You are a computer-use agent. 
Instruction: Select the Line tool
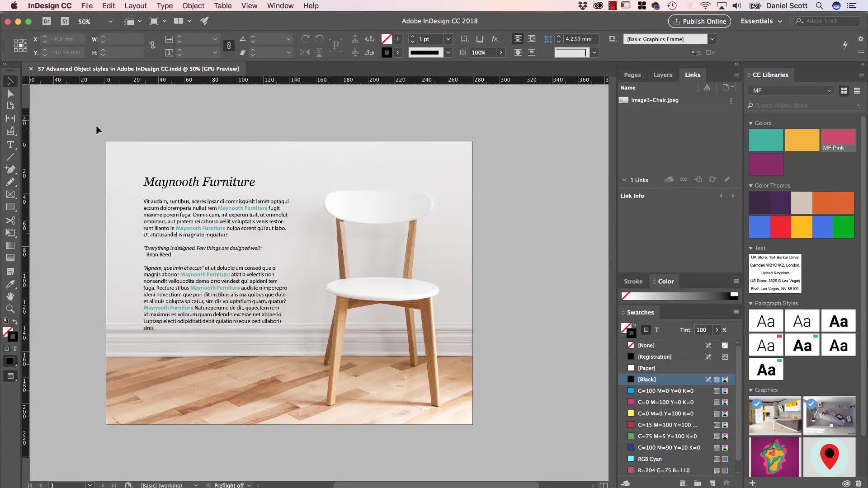10,157
